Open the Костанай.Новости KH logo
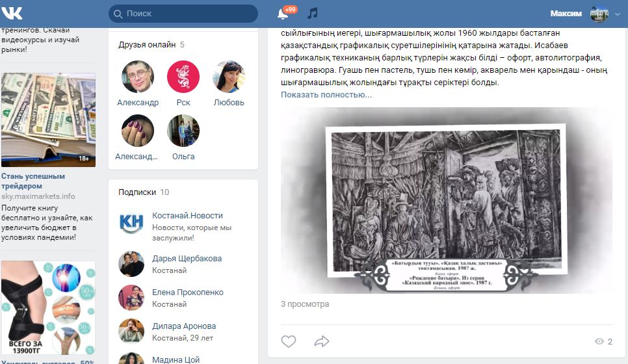628x364 pixels. tap(131, 222)
